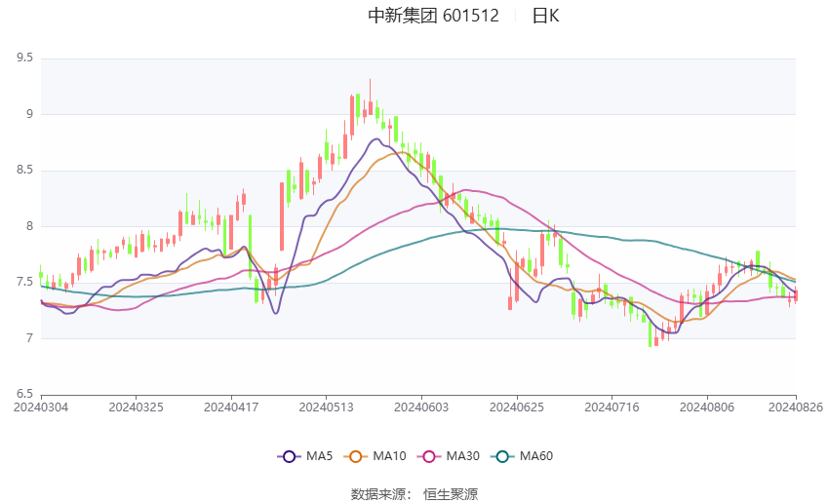The height and width of the screenshot is (504, 829).
Task: Click the 日K label in title
Action: point(545,16)
